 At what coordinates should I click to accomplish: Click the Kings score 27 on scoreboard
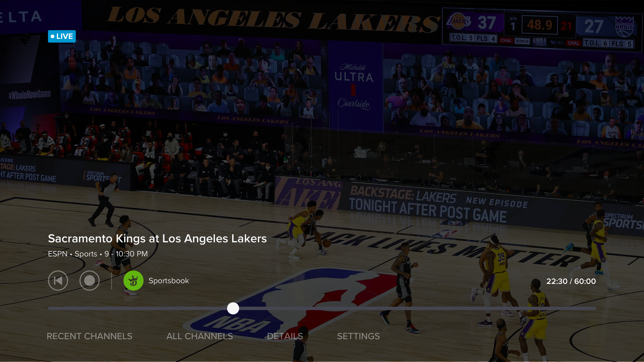[x=593, y=26]
